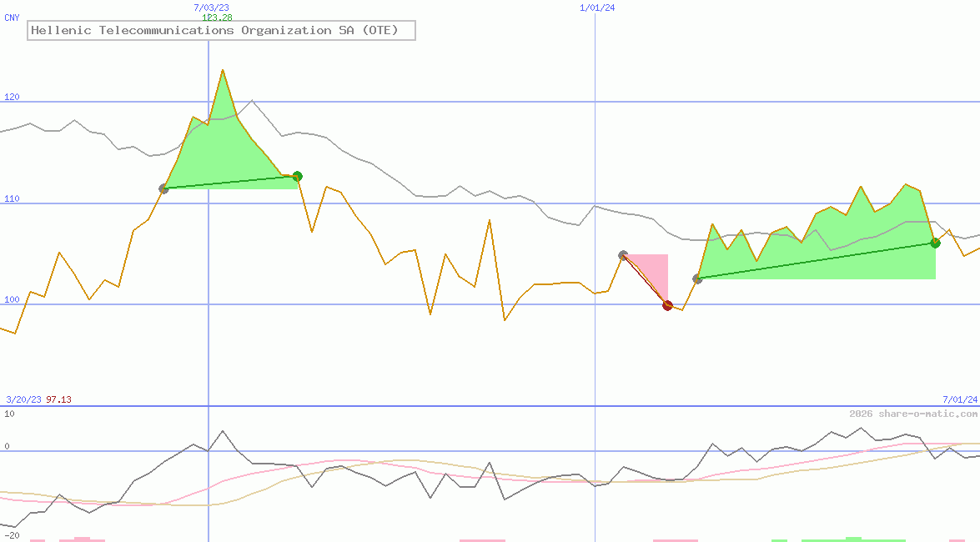Select the pink loss rectangle area

pos(655,268)
